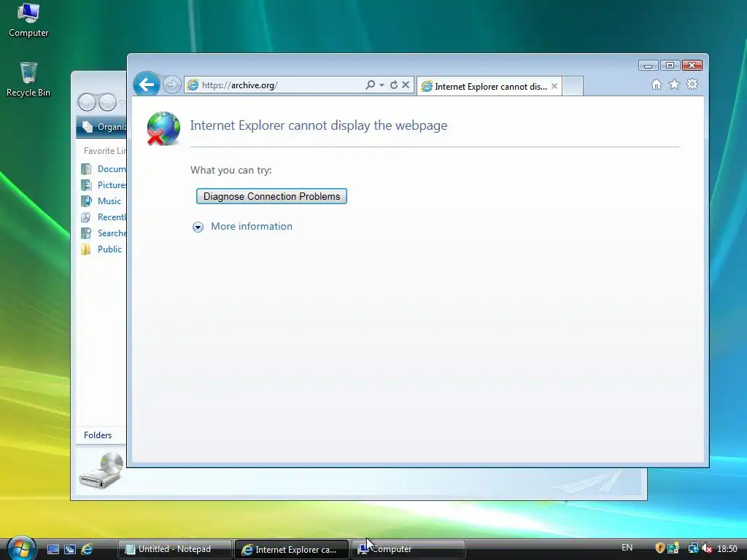Select the 'Internet Explorer cannot dis...' tab
The height and width of the screenshot is (560, 747).
click(x=488, y=86)
